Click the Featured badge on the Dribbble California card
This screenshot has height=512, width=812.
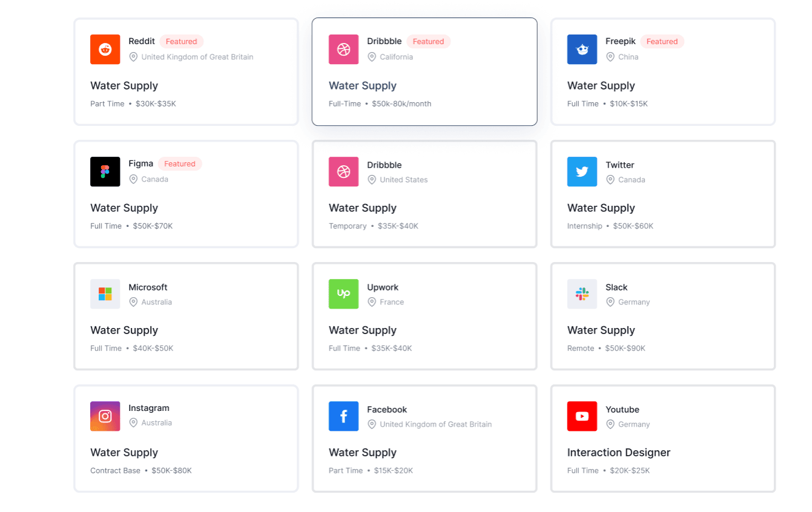[429, 42]
